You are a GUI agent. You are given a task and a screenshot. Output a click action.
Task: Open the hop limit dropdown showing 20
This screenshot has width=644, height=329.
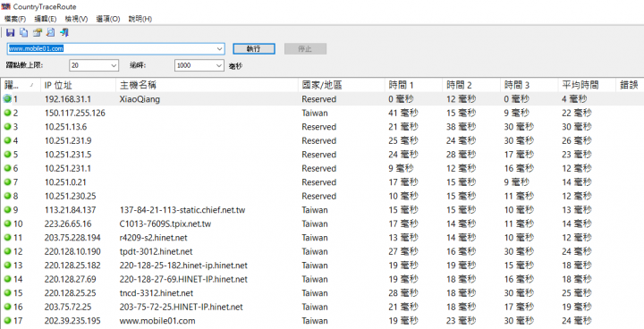pyautogui.click(x=94, y=65)
